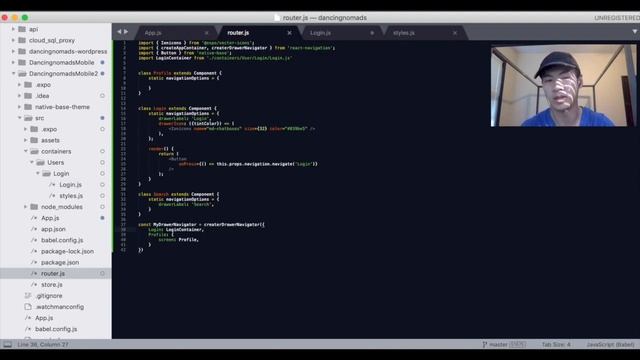The width and height of the screenshot is (640, 360).
Task: Expand the api folder arrow
Action: (x=13, y=29)
